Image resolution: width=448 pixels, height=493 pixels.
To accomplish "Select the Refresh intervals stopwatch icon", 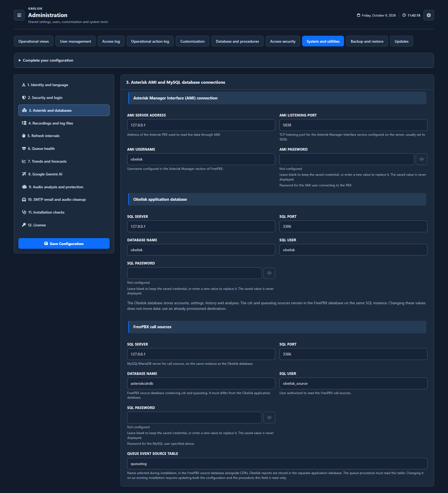I will coord(24,136).
